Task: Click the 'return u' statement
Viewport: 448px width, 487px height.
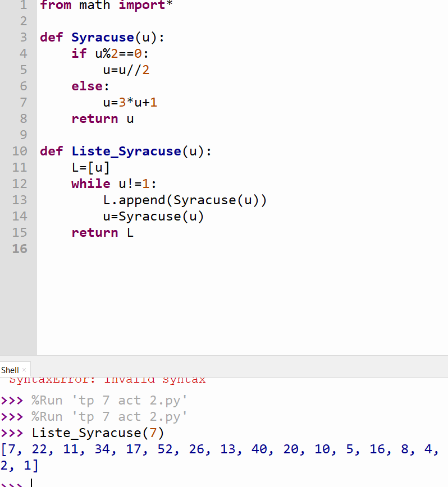Action: [102, 119]
